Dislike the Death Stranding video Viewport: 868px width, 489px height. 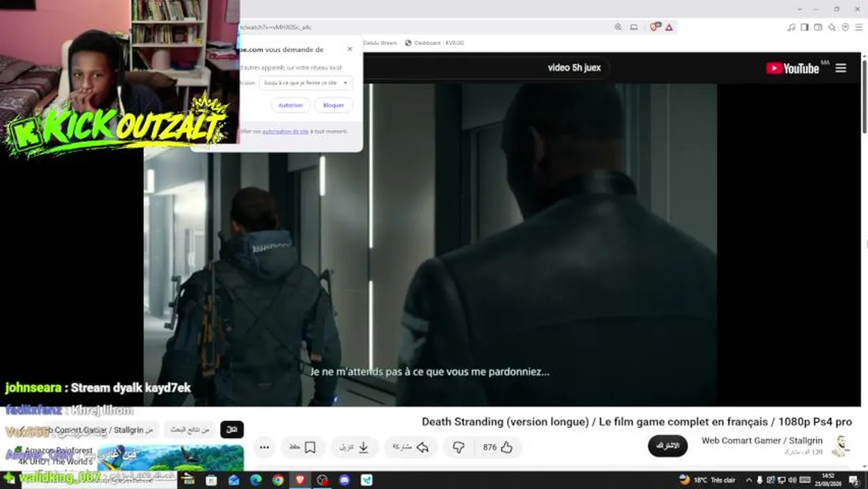458,447
